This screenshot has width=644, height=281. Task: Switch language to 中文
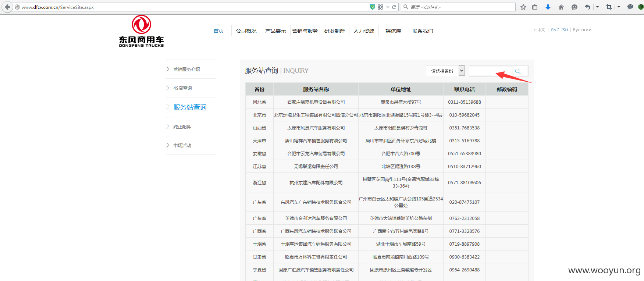tap(541, 30)
